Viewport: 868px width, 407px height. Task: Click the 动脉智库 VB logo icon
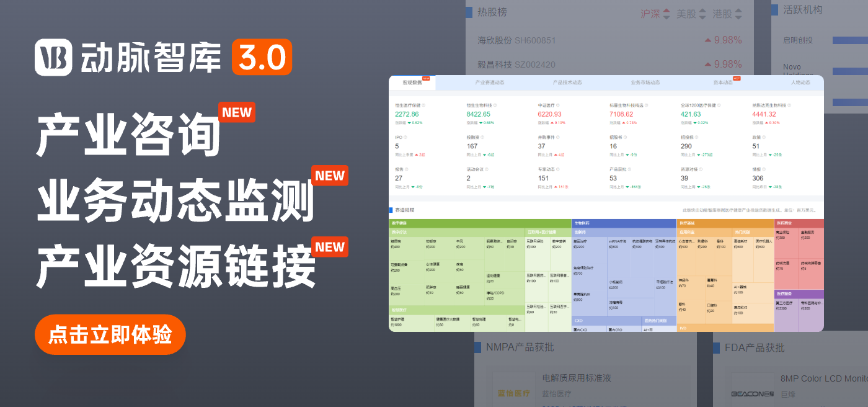tap(53, 58)
